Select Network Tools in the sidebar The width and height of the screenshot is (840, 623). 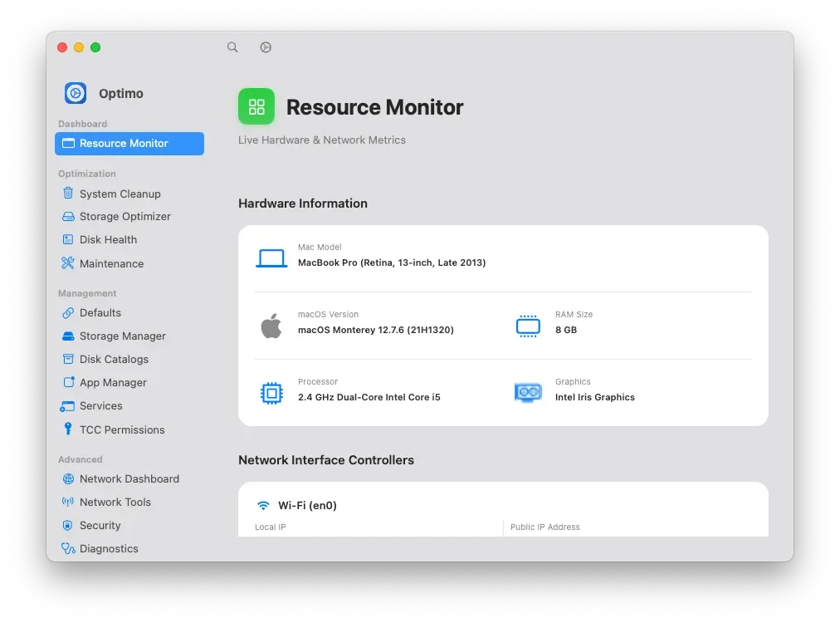click(129, 502)
